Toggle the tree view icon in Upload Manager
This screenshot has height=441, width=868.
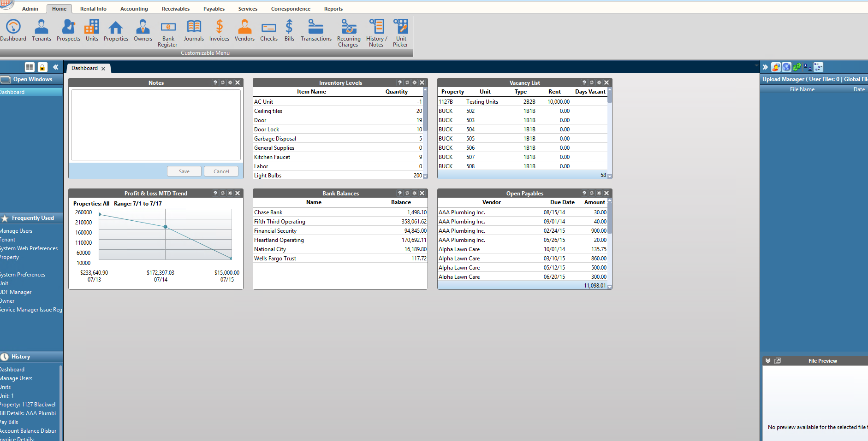click(x=818, y=67)
